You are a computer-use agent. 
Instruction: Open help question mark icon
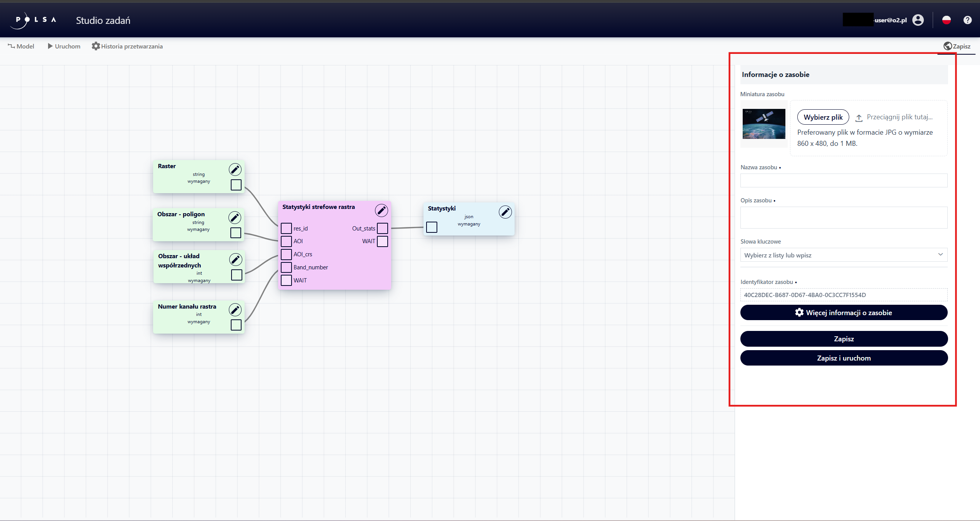[967, 20]
